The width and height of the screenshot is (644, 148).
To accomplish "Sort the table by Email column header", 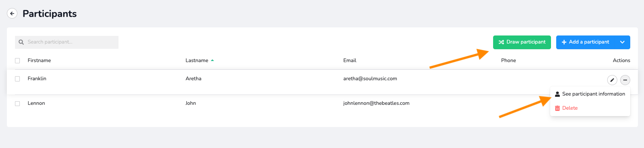I will tap(350, 60).
